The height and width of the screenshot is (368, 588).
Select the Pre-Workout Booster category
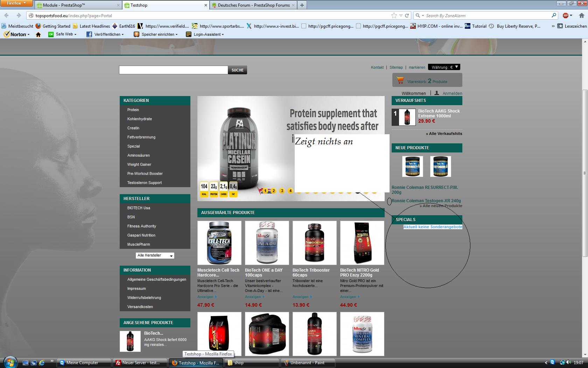coord(145,173)
